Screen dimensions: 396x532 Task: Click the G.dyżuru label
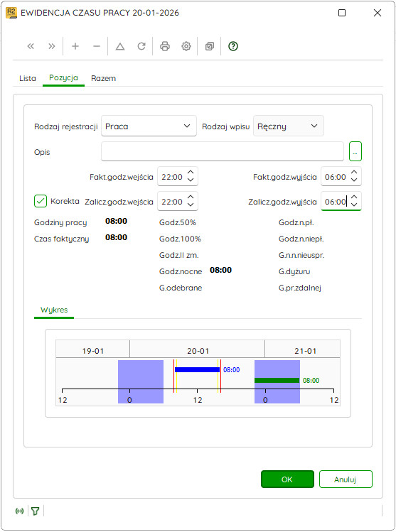(x=294, y=271)
